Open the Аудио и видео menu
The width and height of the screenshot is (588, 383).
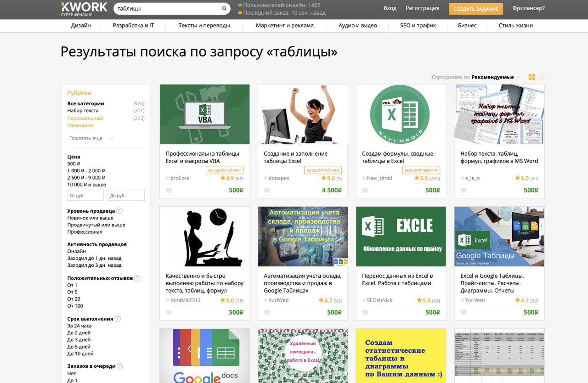tap(358, 26)
